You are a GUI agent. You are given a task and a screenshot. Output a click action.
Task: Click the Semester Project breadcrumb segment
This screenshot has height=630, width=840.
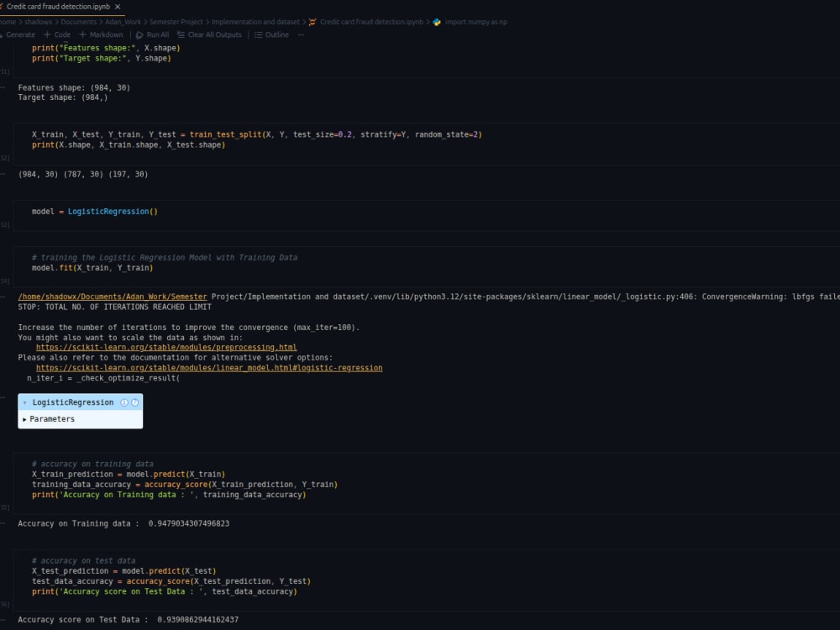pyautogui.click(x=176, y=22)
